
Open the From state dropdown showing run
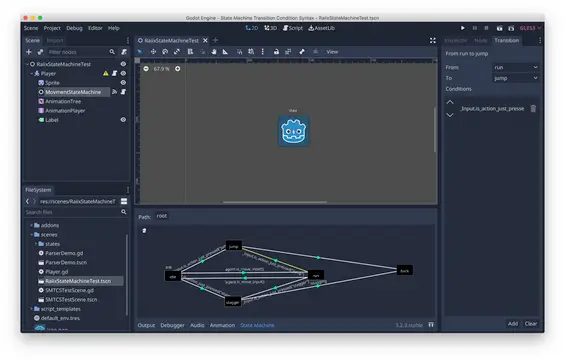tap(516, 67)
